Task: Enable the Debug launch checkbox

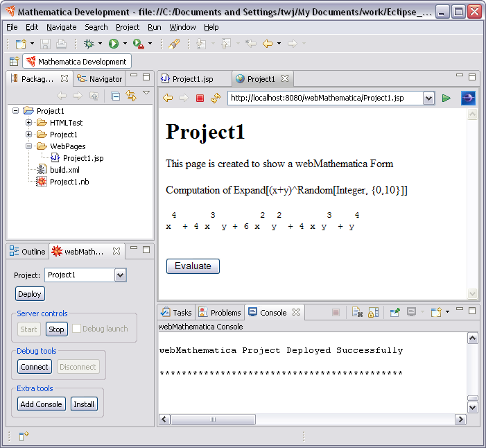Action: point(76,328)
